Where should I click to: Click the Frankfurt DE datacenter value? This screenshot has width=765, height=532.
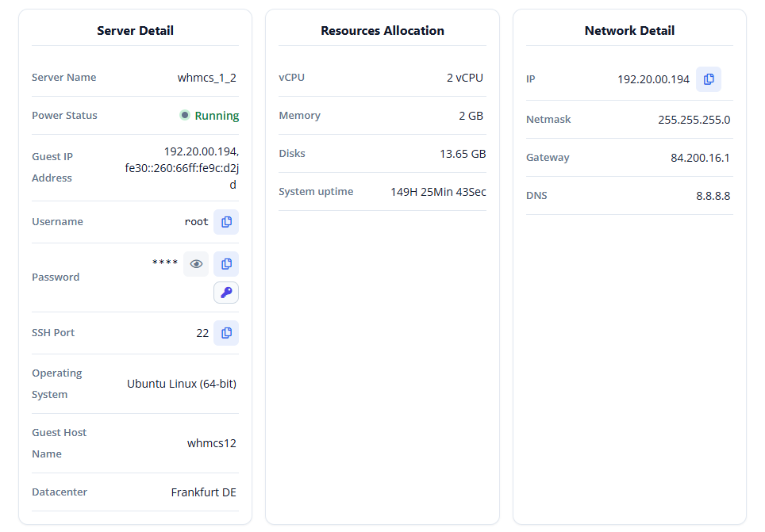click(x=203, y=492)
